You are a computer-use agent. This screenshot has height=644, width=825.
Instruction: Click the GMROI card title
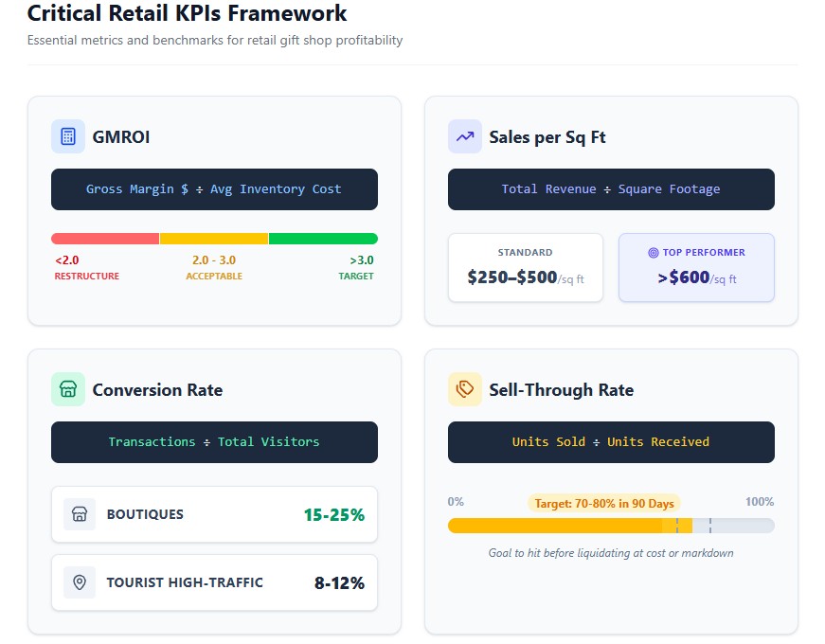(121, 136)
